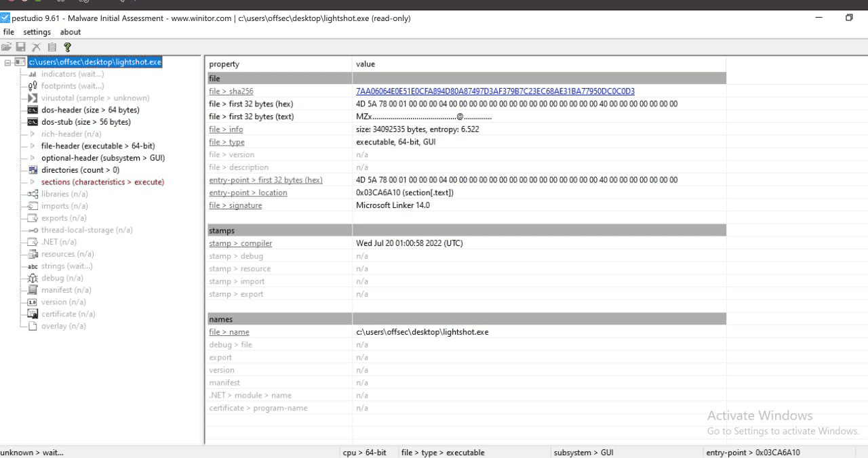Open the settings menu
868x458 pixels.
[x=37, y=31]
